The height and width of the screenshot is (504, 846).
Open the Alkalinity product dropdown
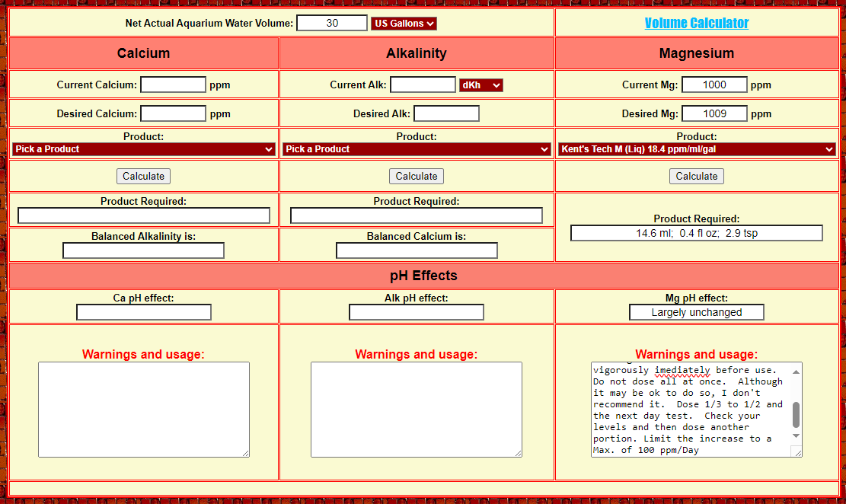[x=417, y=149]
